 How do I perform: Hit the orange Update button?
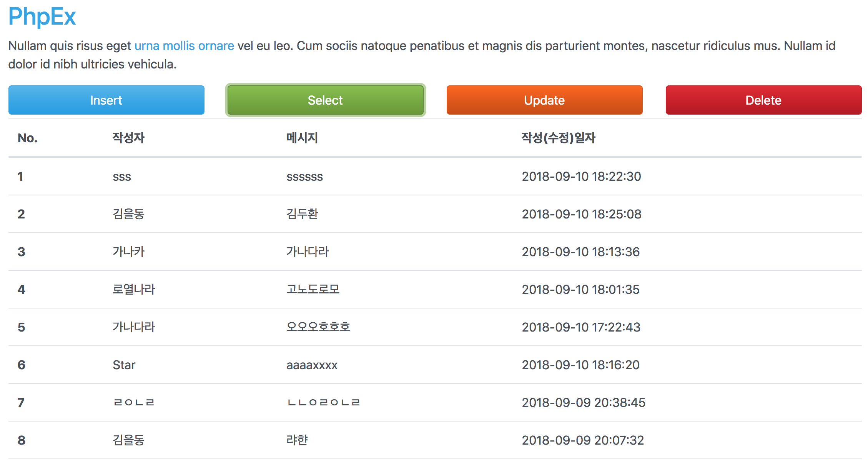click(x=544, y=100)
